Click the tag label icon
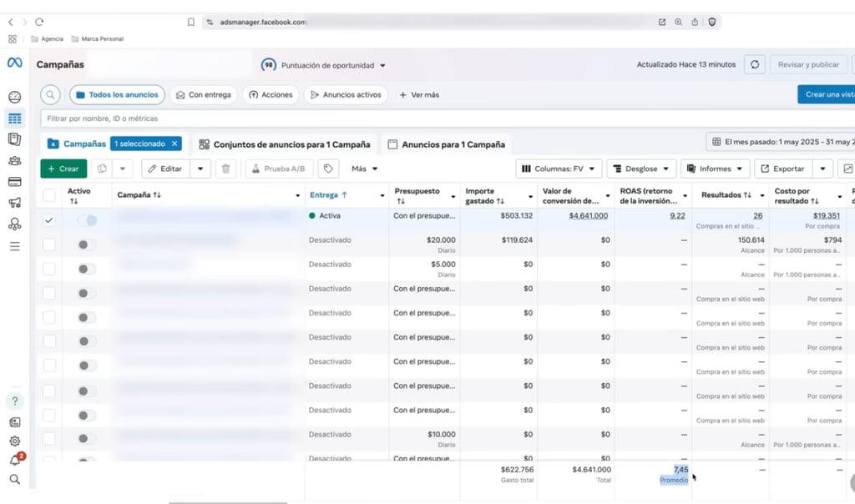855x504 pixels. tap(328, 169)
